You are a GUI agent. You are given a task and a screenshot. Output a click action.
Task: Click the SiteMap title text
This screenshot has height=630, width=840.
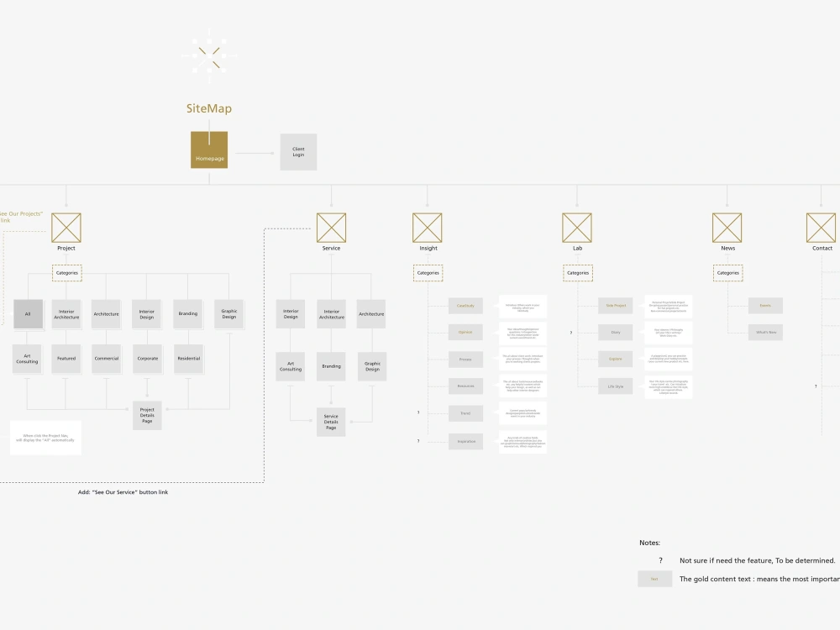(209, 108)
